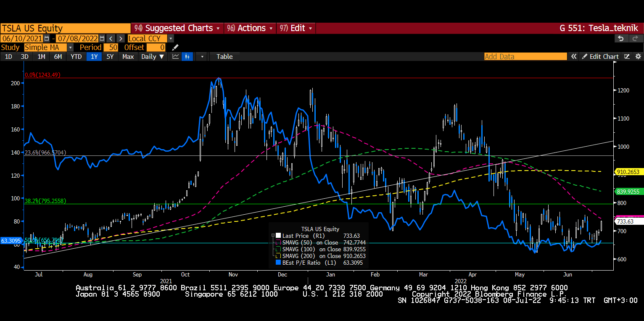
Task: Select YTD time range
Action: pos(76,56)
